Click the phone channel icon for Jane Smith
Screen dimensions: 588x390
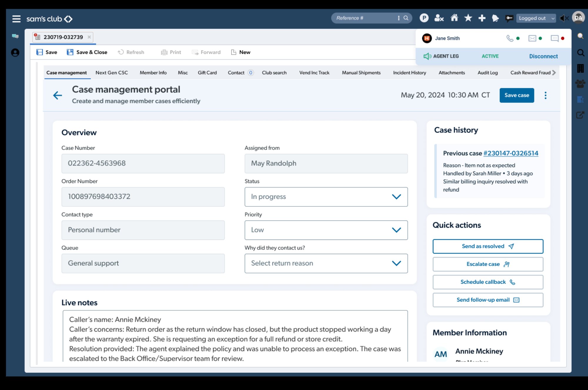(510, 38)
